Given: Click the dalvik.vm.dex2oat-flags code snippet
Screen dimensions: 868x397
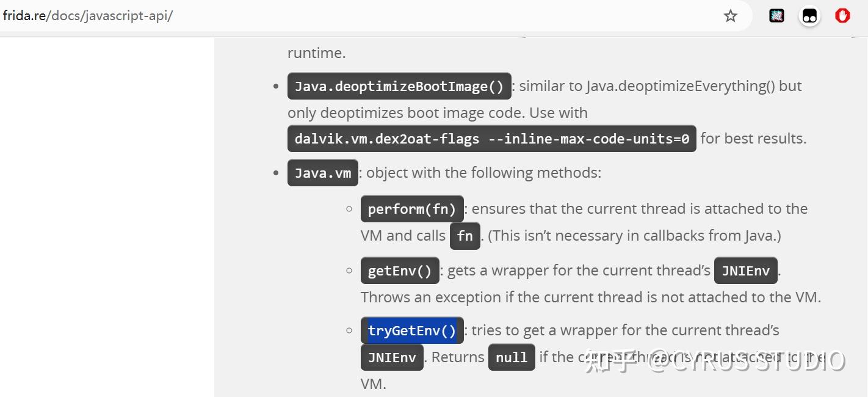Looking at the screenshot, I should pos(491,139).
